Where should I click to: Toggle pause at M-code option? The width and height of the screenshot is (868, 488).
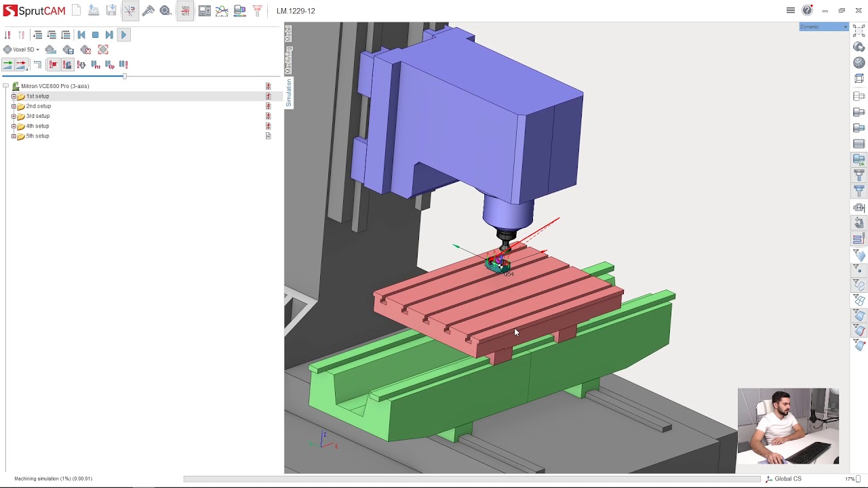click(96, 64)
